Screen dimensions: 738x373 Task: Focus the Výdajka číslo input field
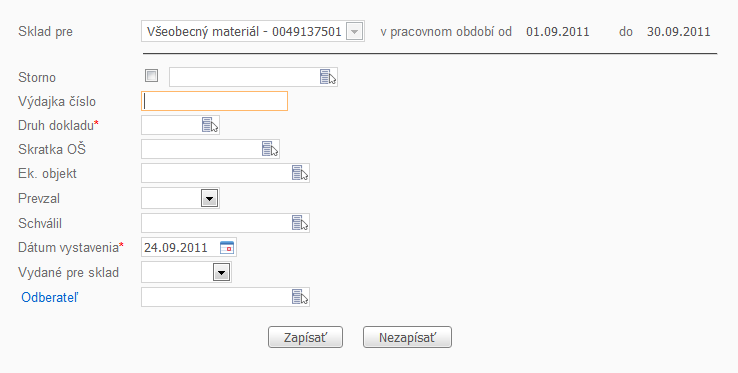tap(214, 101)
